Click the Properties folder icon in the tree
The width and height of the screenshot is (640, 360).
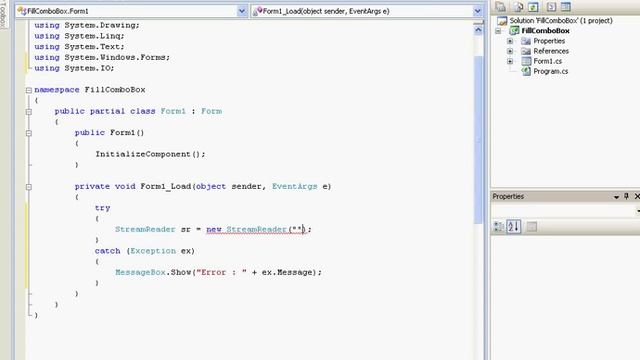coord(526,41)
